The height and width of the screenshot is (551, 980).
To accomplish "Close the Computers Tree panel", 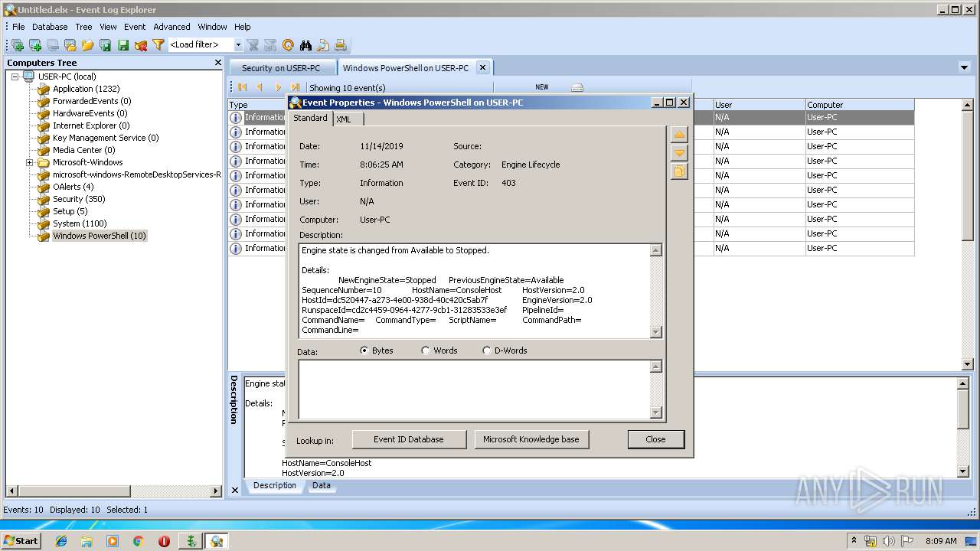I will [x=217, y=63].
